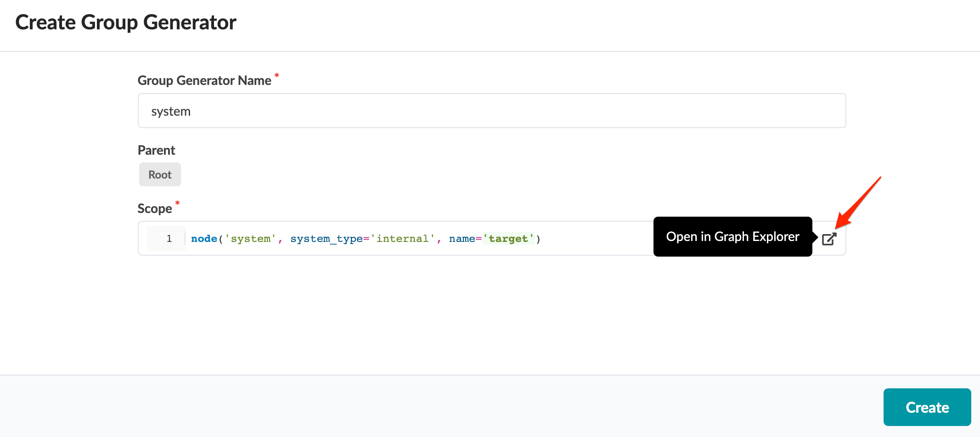Image resolution: width=980 pixels, height=437 pixels.
Task: Click line number 1 in the scope editor gutter
Action: (x=169, y=239)
